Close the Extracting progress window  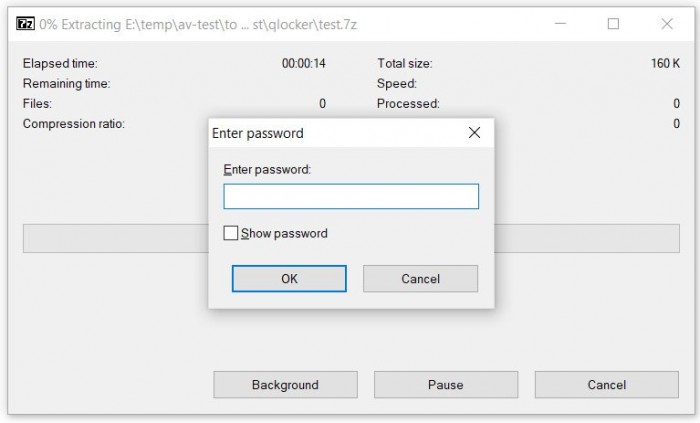(667, 24)
